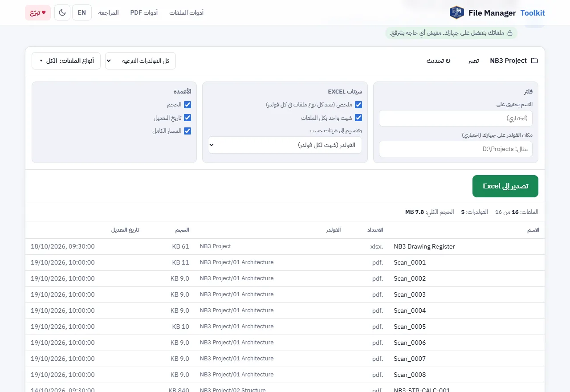
Task: Click the File Manager Toolkit logo icon
Action: click(x=457, y=12)
